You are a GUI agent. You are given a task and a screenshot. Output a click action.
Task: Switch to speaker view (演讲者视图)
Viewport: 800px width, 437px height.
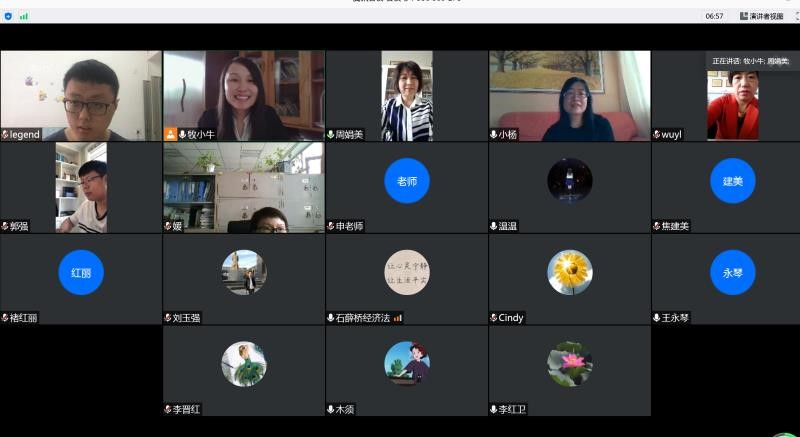(x=761, y=16)
